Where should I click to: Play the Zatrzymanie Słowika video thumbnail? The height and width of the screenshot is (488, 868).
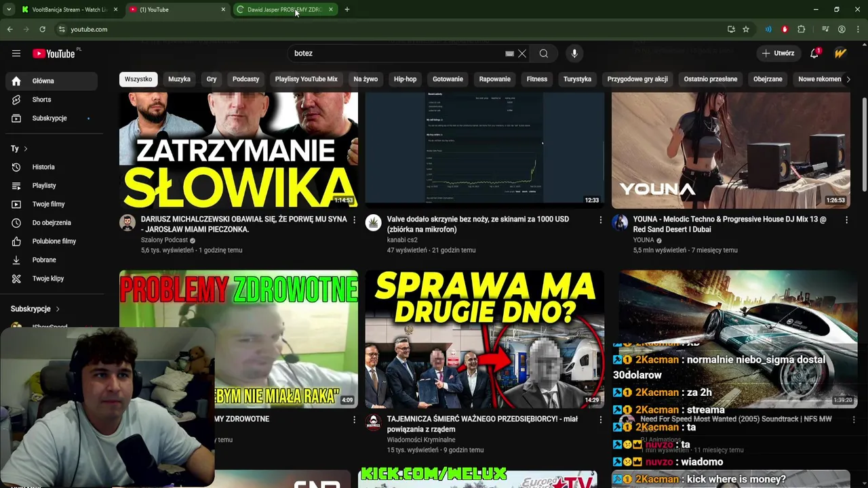(x=239, y=150)
